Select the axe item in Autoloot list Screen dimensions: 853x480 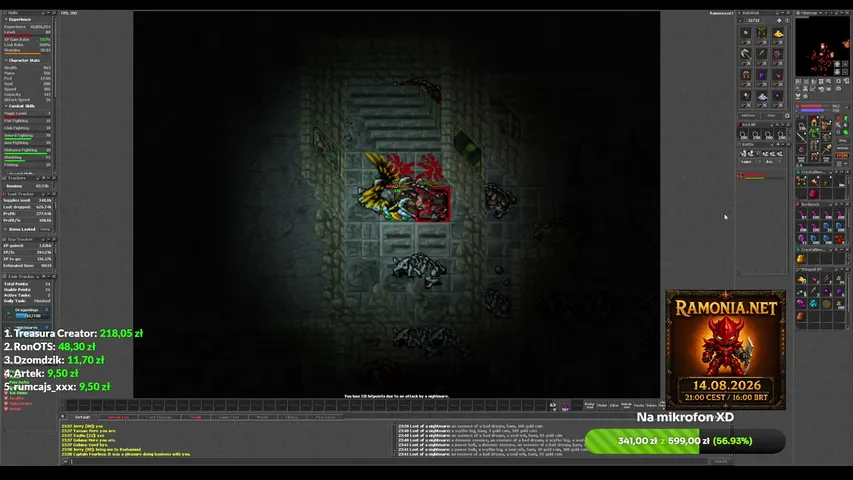(746, 54)
